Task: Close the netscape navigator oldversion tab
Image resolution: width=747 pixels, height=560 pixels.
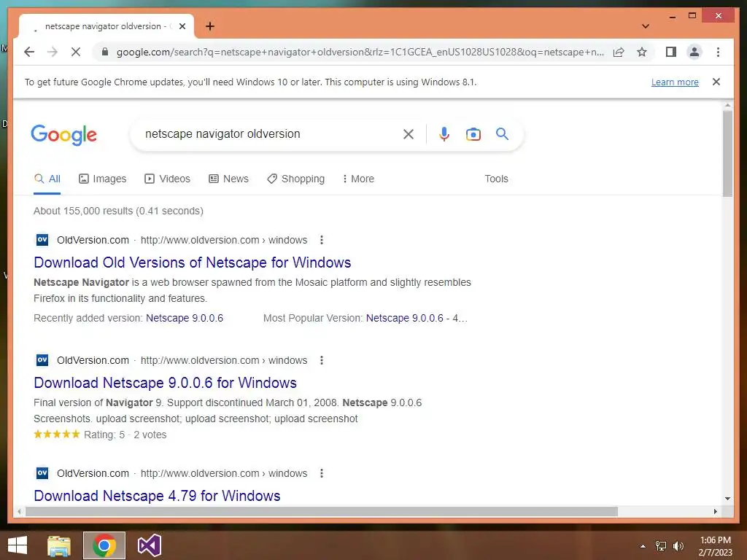Action: click(182, 26)
